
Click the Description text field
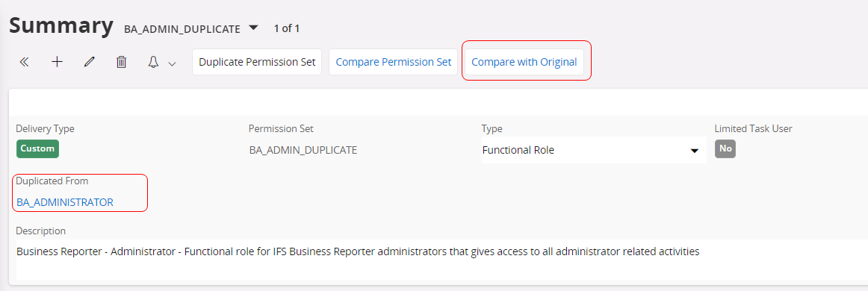tap(441, 259)
